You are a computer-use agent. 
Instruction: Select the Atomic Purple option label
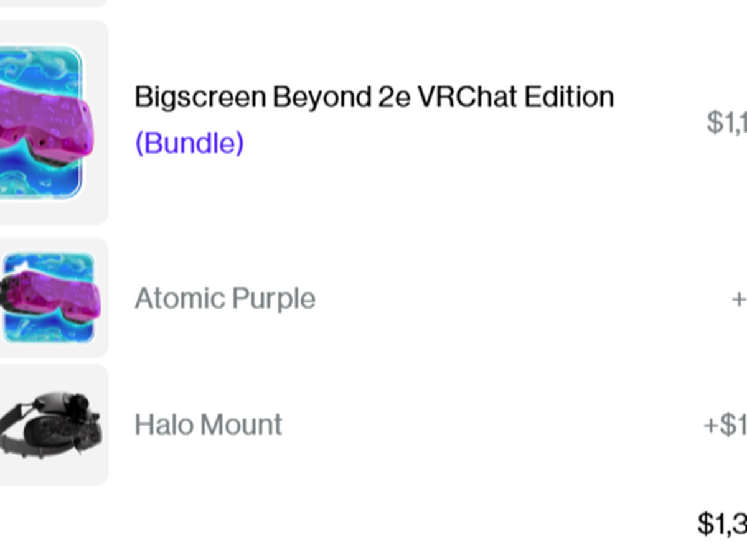225,299
